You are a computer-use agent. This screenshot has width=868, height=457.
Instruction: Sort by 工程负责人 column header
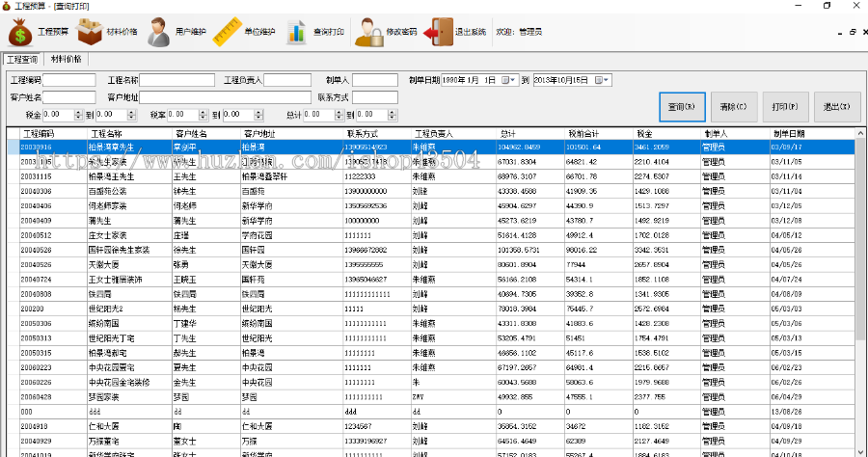(454, 133)
